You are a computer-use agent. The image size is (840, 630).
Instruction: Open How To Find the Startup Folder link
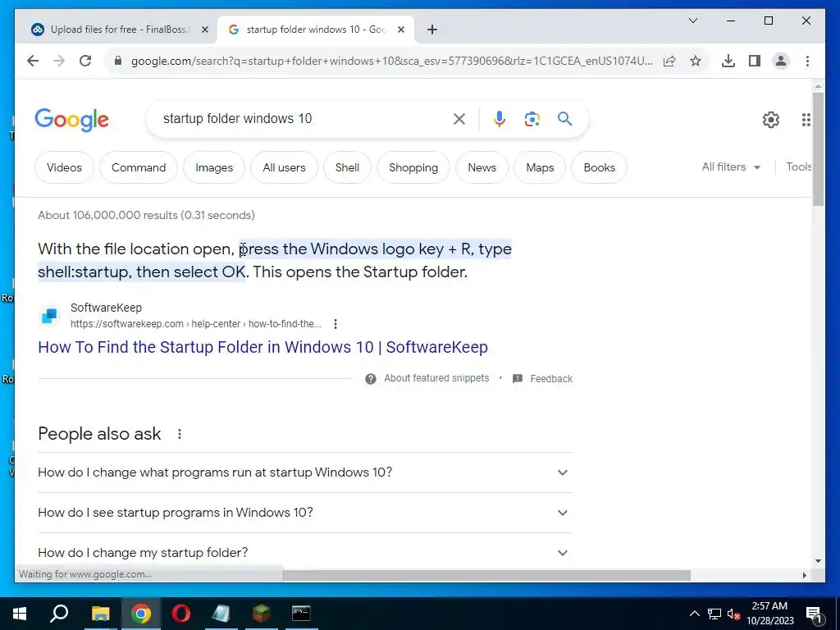pos(263,347)
